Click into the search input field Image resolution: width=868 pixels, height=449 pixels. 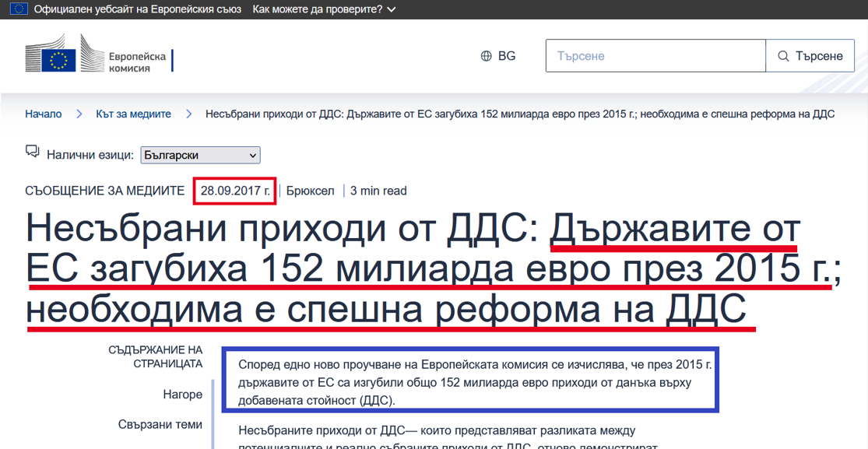pyautogui.click(x=654, y=55)
